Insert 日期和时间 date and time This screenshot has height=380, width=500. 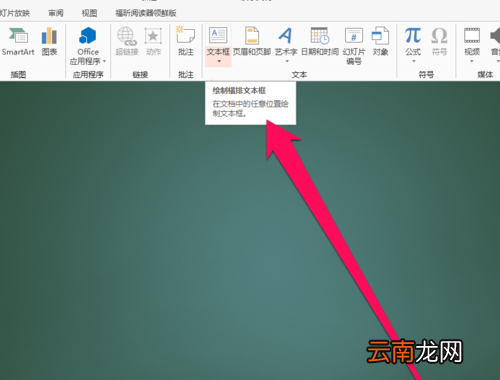[x=320, y=41]
